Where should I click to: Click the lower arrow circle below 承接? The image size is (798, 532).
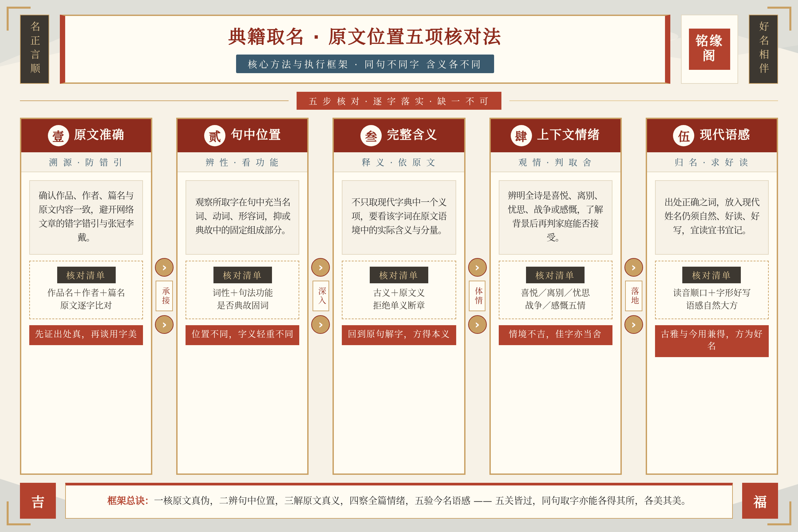[x=164, y=325]
